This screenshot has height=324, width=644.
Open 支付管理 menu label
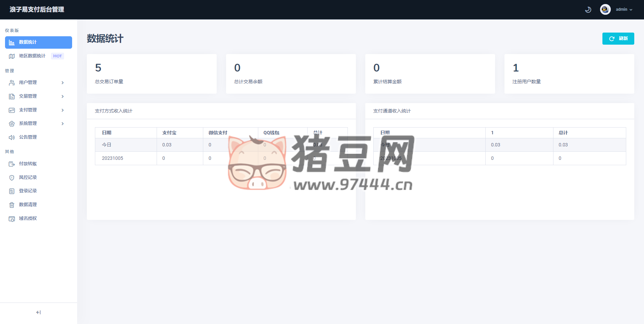(28, 110)
